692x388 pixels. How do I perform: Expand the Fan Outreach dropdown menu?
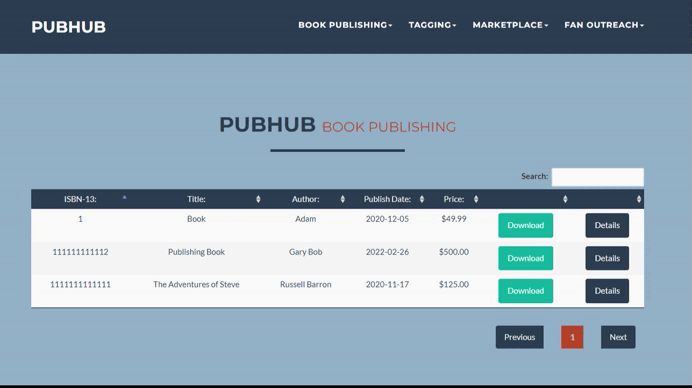tap(604, 25)
